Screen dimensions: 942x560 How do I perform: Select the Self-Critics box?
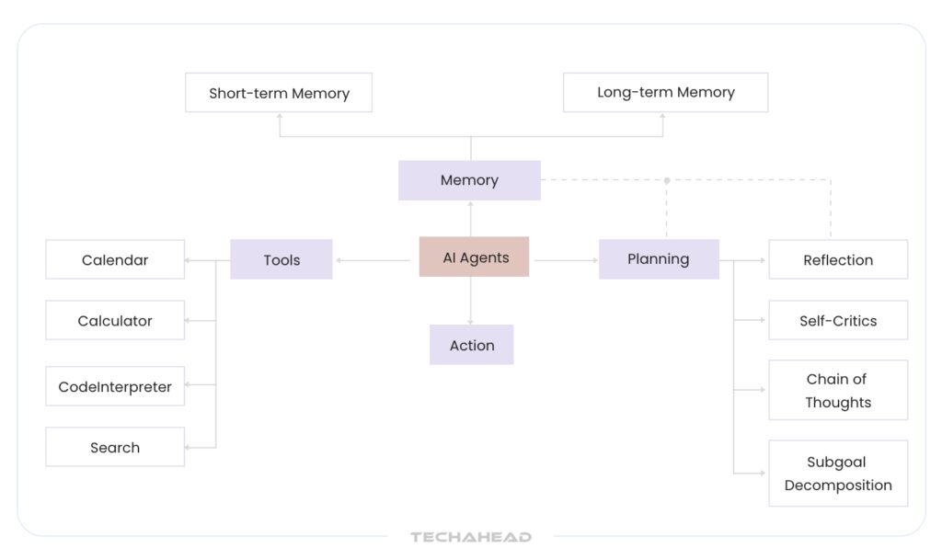click(838, 320)
